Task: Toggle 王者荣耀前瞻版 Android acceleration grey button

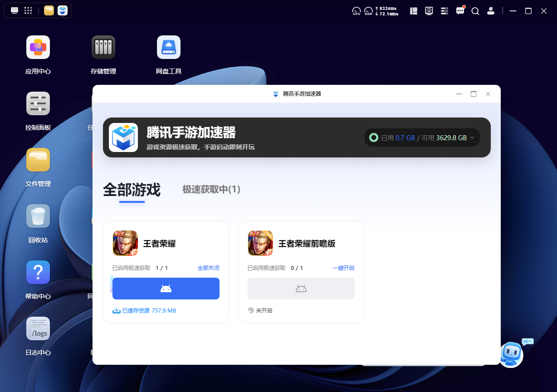Action: 301,289
